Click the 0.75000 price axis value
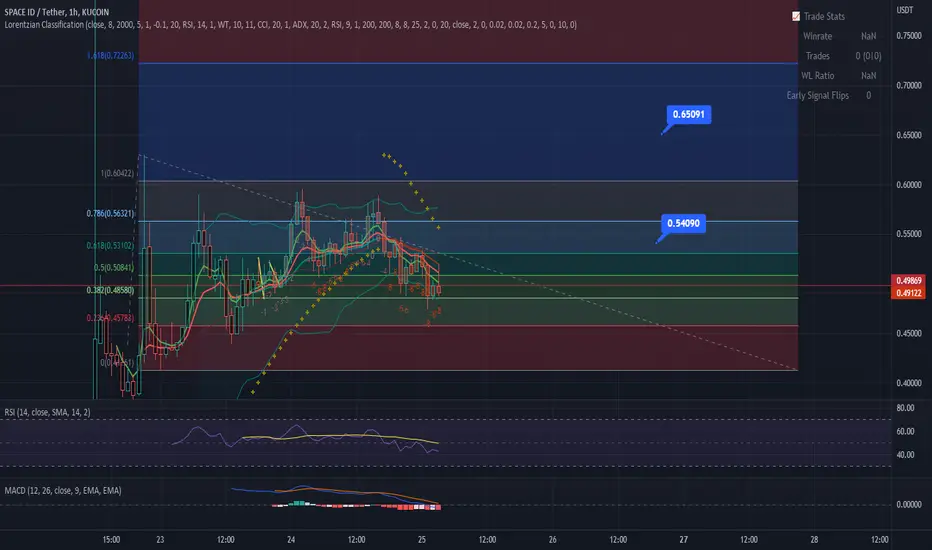 (909, 36)
